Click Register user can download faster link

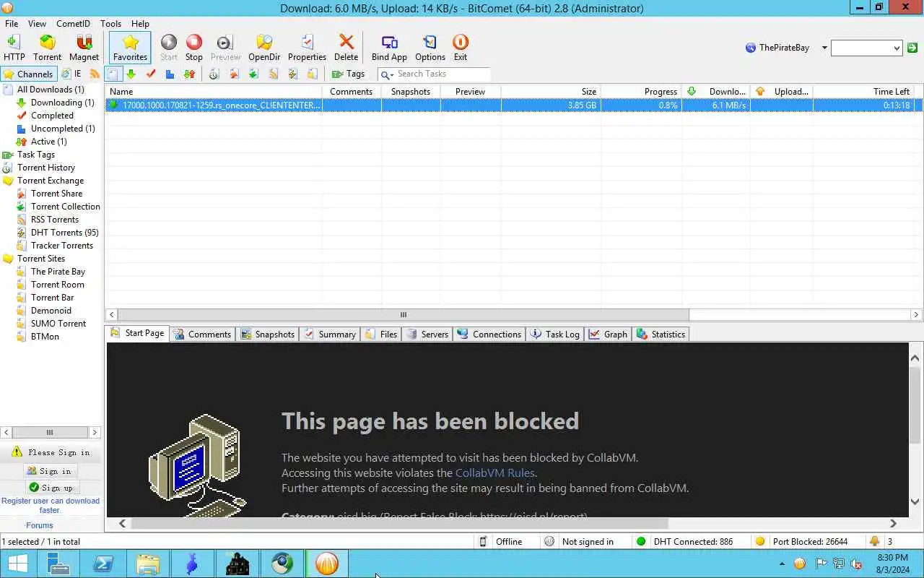pyautogui.click(x=51, y=505)
